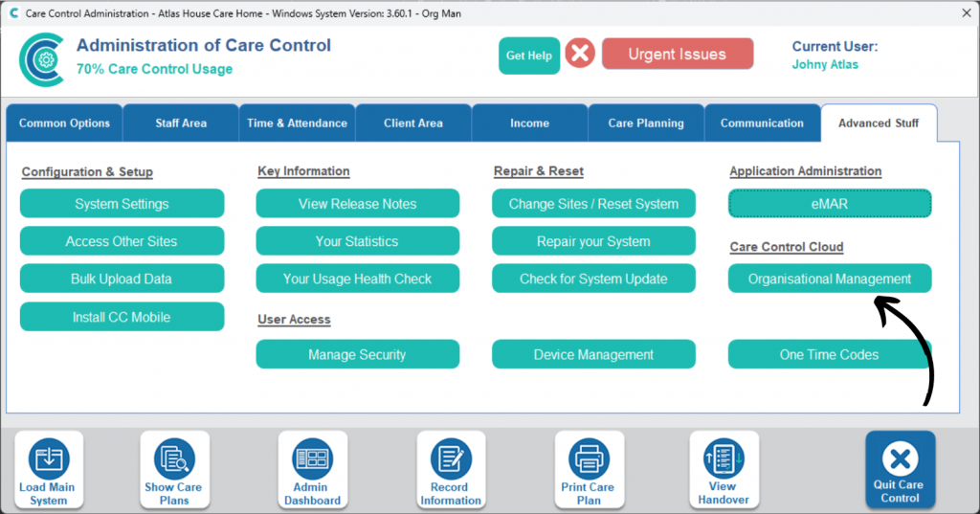This screenshot has height=514, width=980.
Task: Open the Communication tab
Action: [x=762, y=123]
